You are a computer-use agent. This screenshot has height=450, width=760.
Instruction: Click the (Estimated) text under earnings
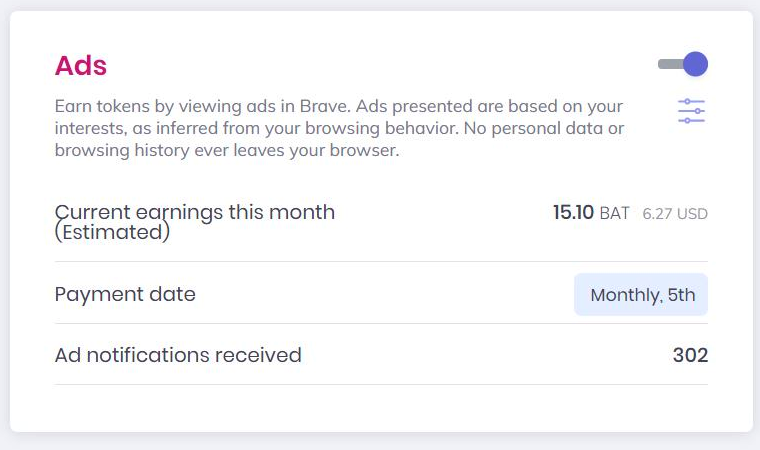pyautogui.click(x=112, y=232)
